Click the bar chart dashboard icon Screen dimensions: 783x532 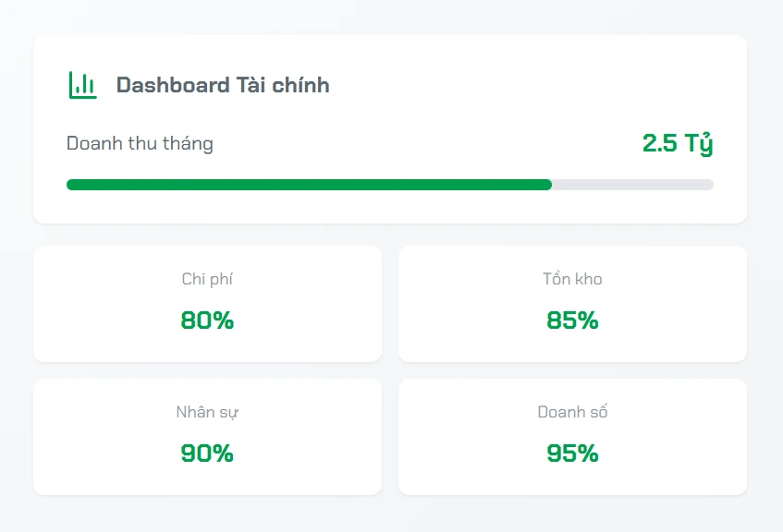[82, 85]
